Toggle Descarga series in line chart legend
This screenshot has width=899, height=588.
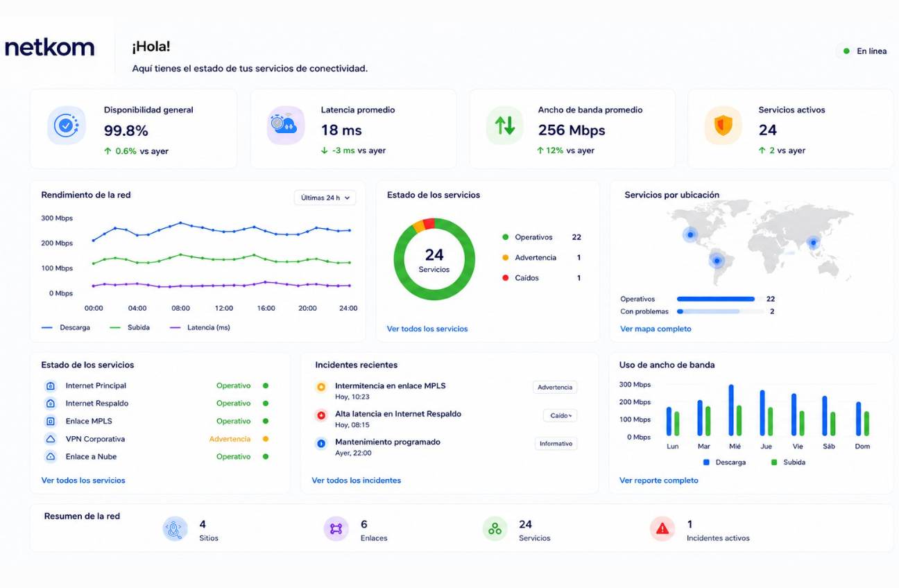[66, 327]
